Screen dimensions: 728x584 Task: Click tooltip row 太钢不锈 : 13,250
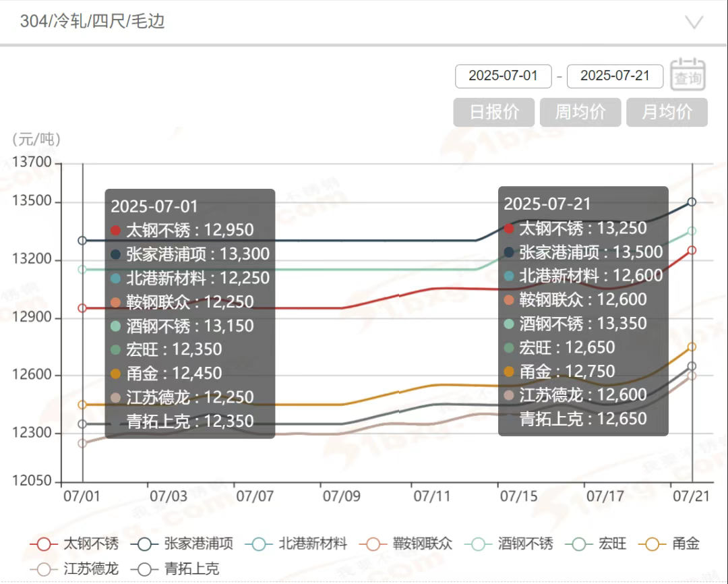click(576, 228)
